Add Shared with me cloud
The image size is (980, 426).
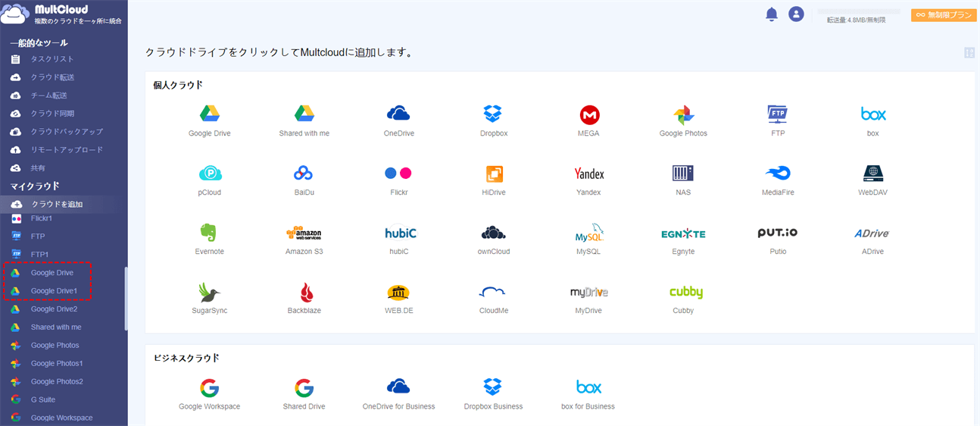[304, 121]
